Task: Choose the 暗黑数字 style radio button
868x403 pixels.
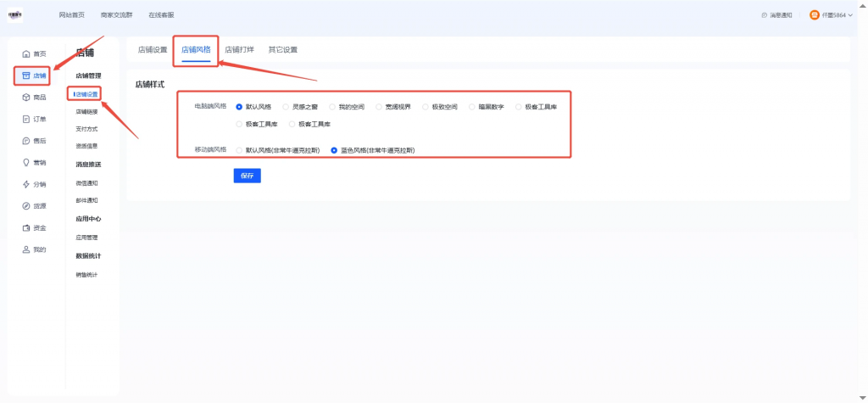Action: [x=472, y=106]
